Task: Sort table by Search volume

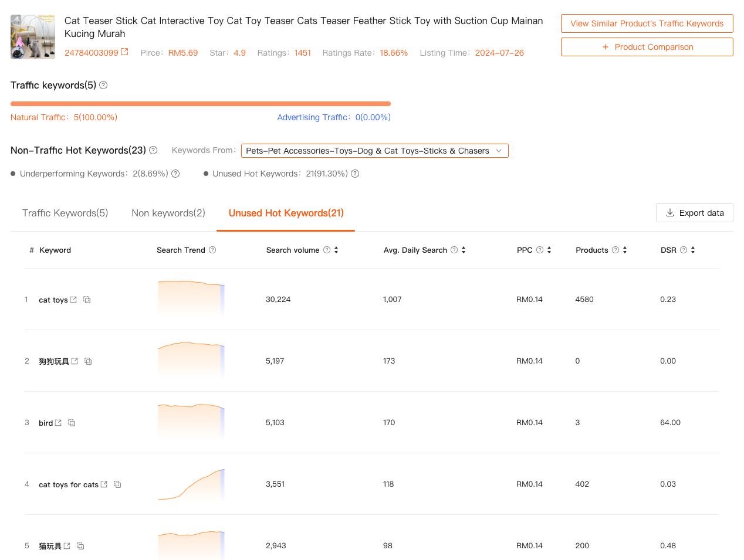Action: click(336, 250)
